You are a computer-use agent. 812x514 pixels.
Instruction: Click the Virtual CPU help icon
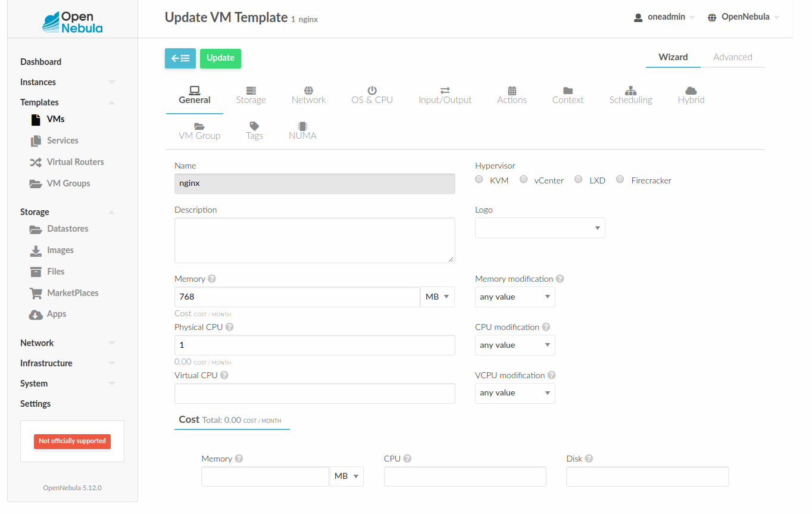(x=224, y=375)
